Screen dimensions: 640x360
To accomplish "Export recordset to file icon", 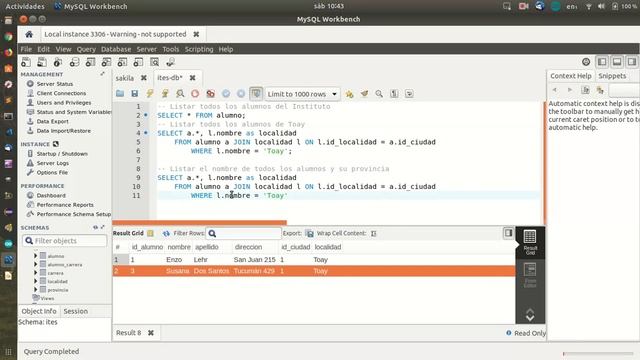I will pyautogui.click(x=309, y=233).
